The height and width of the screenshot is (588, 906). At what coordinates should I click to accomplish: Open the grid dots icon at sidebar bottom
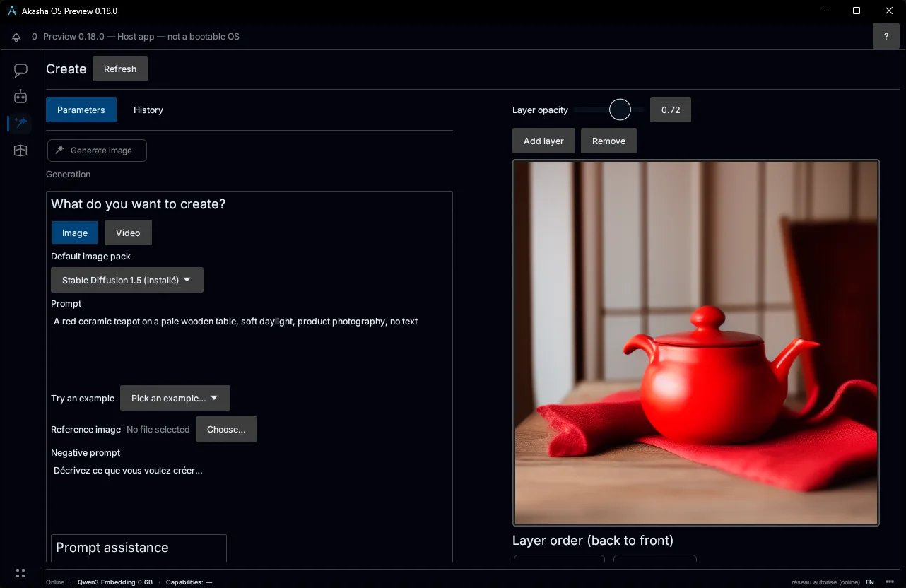(20, 573)
